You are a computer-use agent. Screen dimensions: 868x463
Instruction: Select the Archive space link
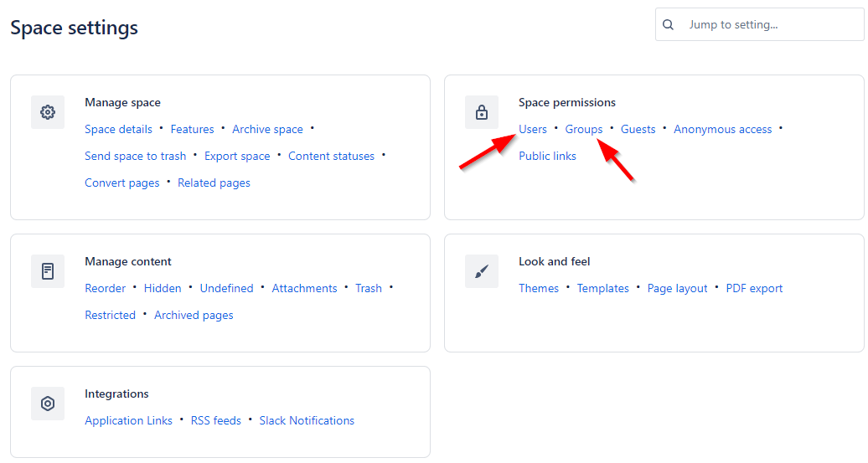(x=267, y=129)
